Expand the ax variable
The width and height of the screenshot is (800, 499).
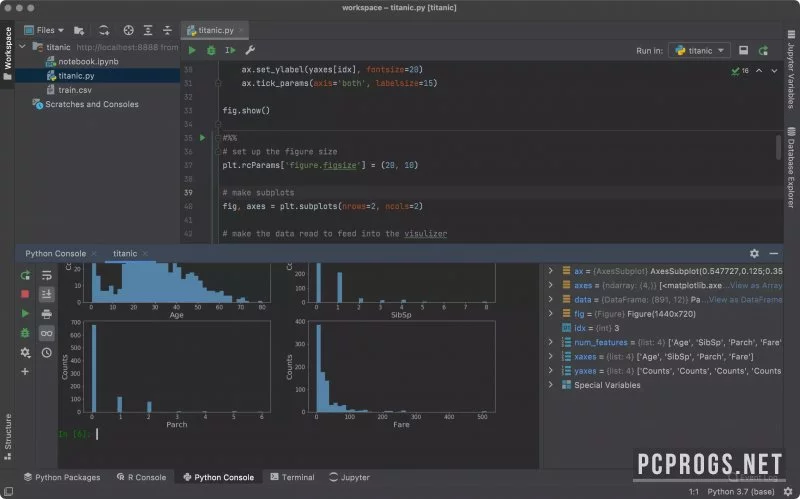551,271
